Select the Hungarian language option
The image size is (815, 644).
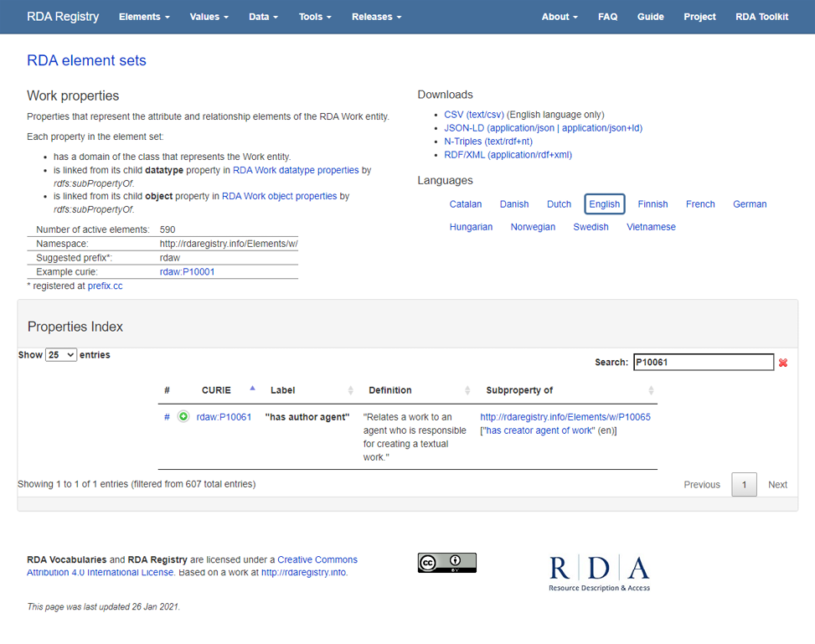(x=471, y=226)
